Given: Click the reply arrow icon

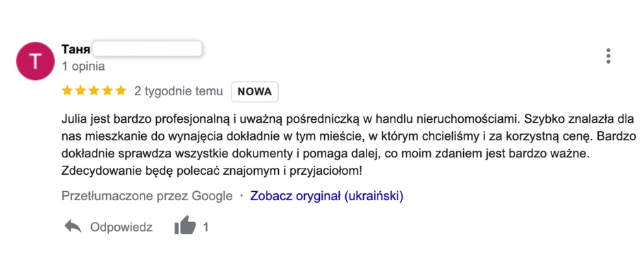Looking at the screenshot, I should (73, 226).
